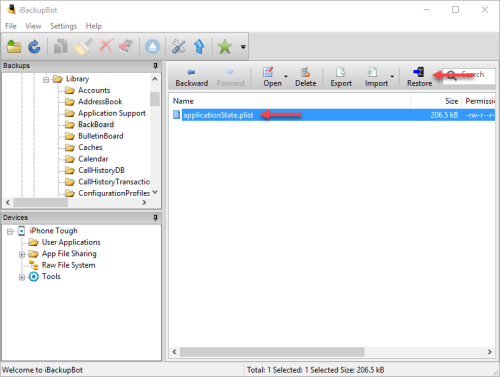This screenshot has width=500, height=377.
Task: Open backup folder icon in main toolbar
Action: pos(14,47)
